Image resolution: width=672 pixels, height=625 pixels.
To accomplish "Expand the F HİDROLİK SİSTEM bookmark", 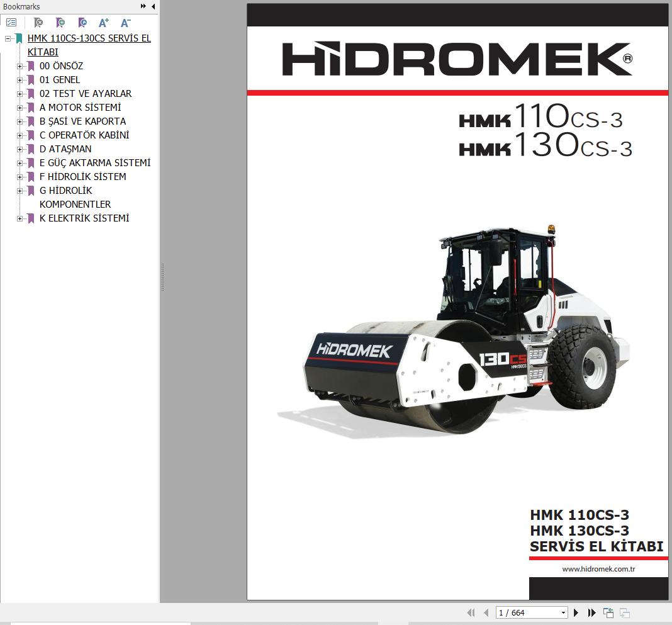I will click(20, 177).
